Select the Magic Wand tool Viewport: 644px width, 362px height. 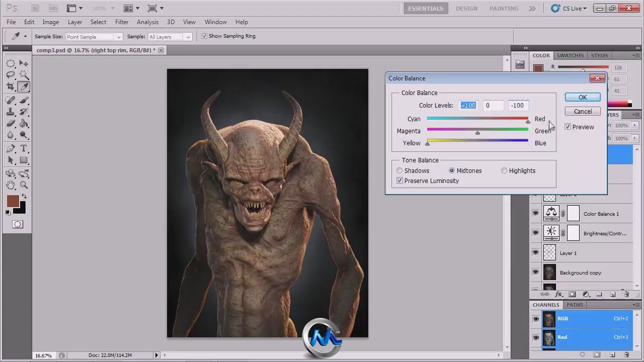tap(24, 75)
